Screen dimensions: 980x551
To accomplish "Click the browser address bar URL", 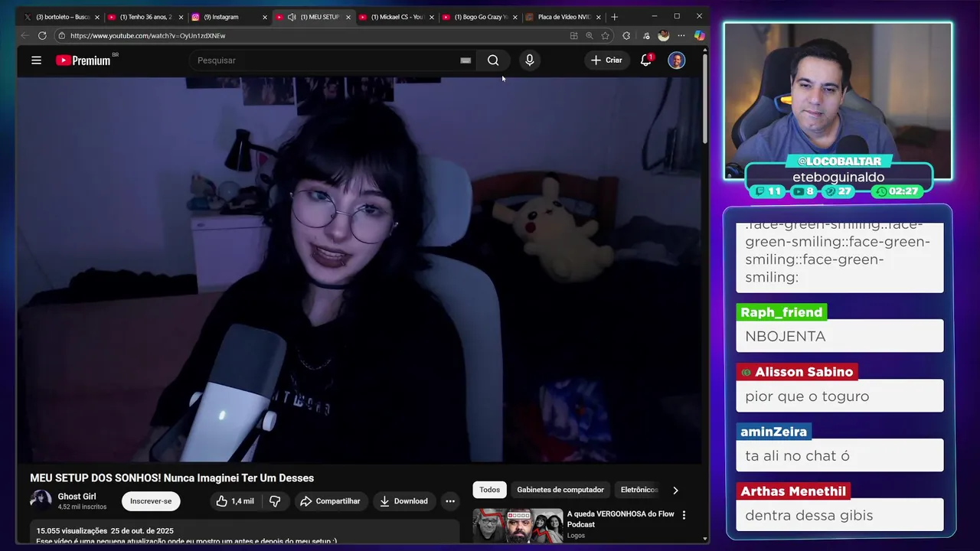I will click(x=148, y=35).
